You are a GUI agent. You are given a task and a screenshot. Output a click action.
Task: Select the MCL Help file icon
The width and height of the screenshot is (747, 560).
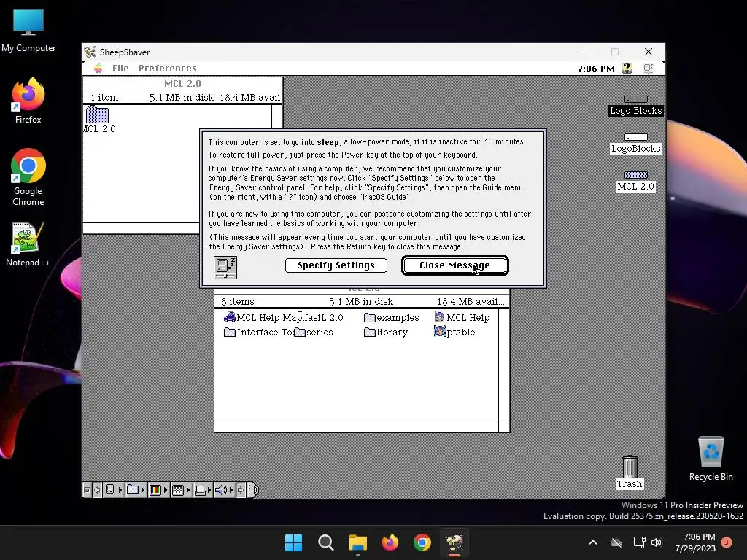pyautogui.click(x=439, y=317)
